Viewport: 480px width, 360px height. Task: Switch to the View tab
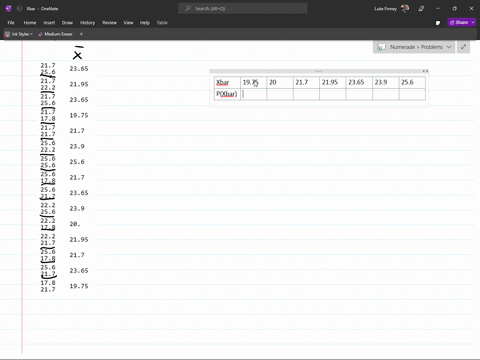(x=128, y=23)
